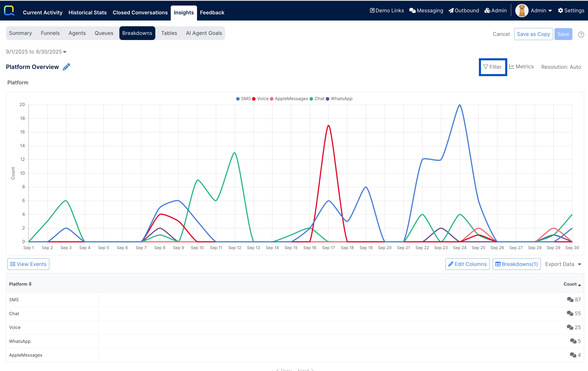The image size is (588, 371).
Task: Open the Export Data dropdown
Action: coord(563,264)
